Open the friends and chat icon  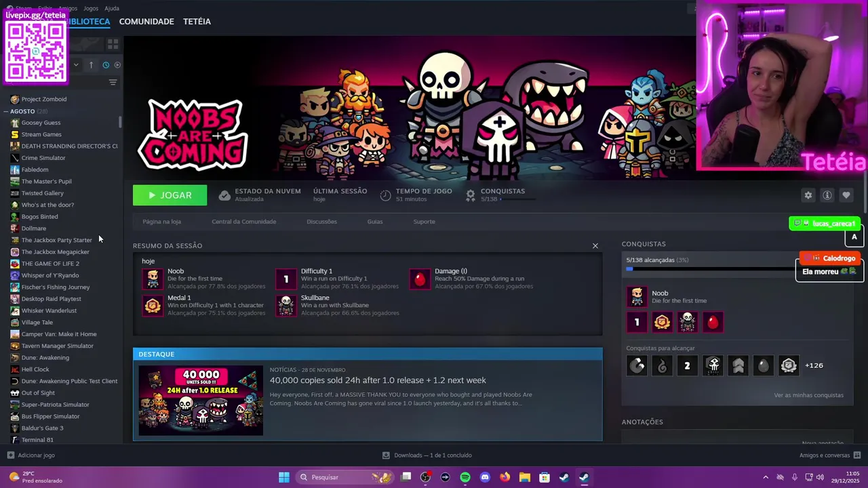pyautogui.click(x=857, y=455)
